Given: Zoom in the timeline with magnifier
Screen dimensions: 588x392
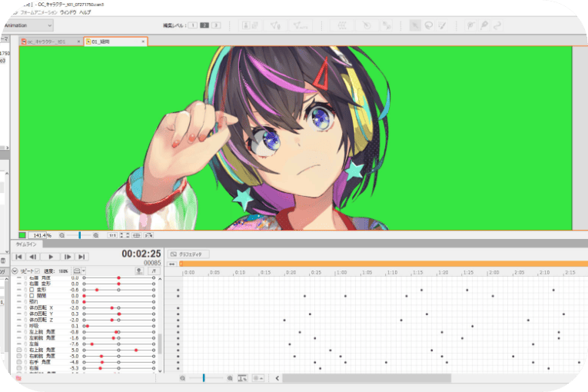Looking at the screenshot, I should point(231,378).
